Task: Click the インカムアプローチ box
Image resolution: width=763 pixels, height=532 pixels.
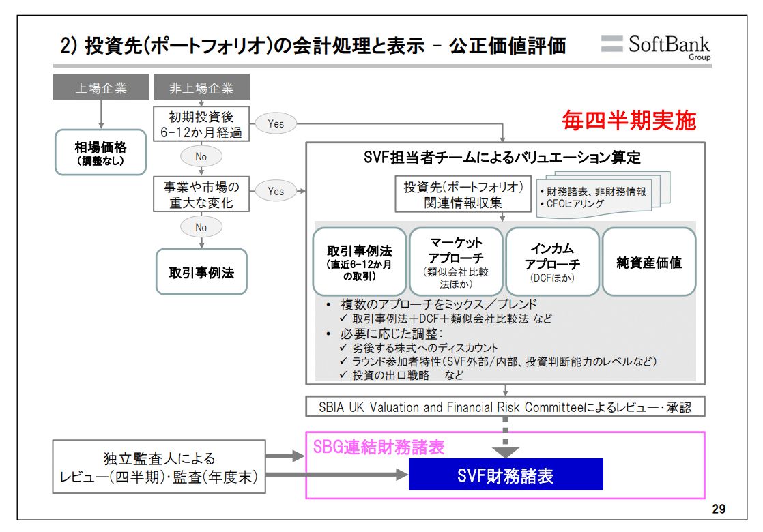Action: (x=552, y=262)
